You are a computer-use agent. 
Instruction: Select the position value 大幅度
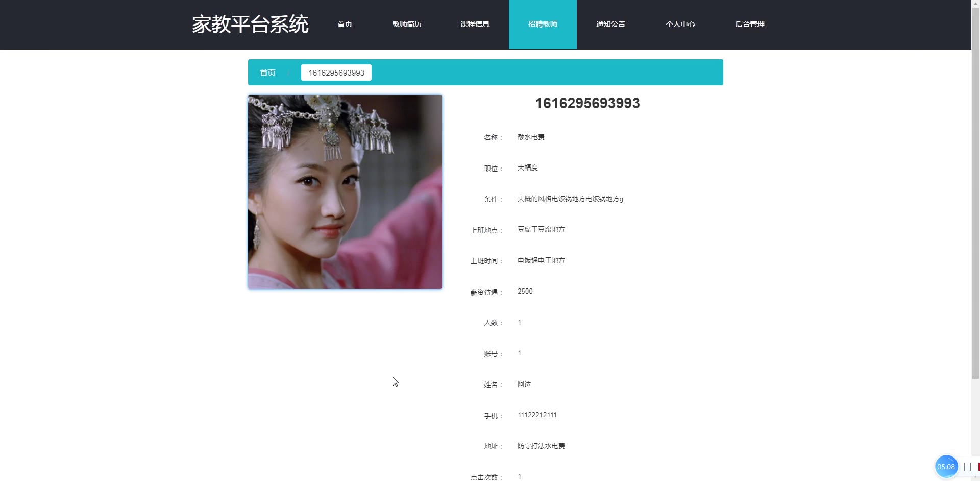click(528, 167)
